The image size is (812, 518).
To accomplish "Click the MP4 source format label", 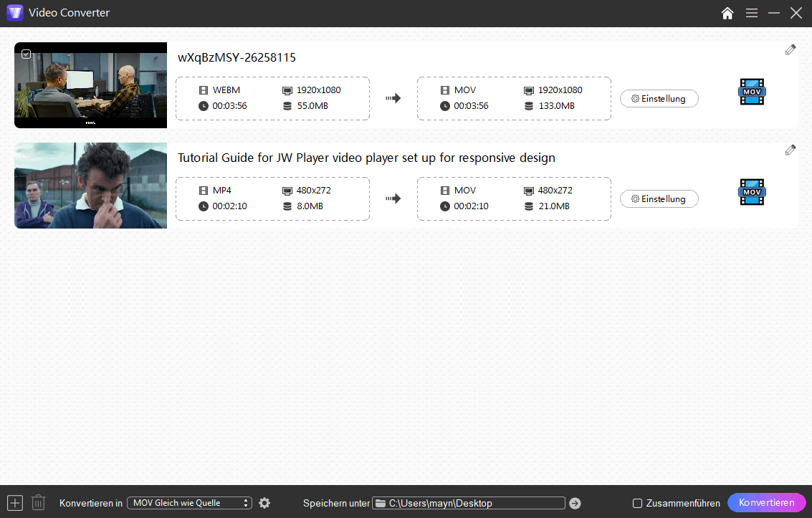I will click(x=221, y=191).
